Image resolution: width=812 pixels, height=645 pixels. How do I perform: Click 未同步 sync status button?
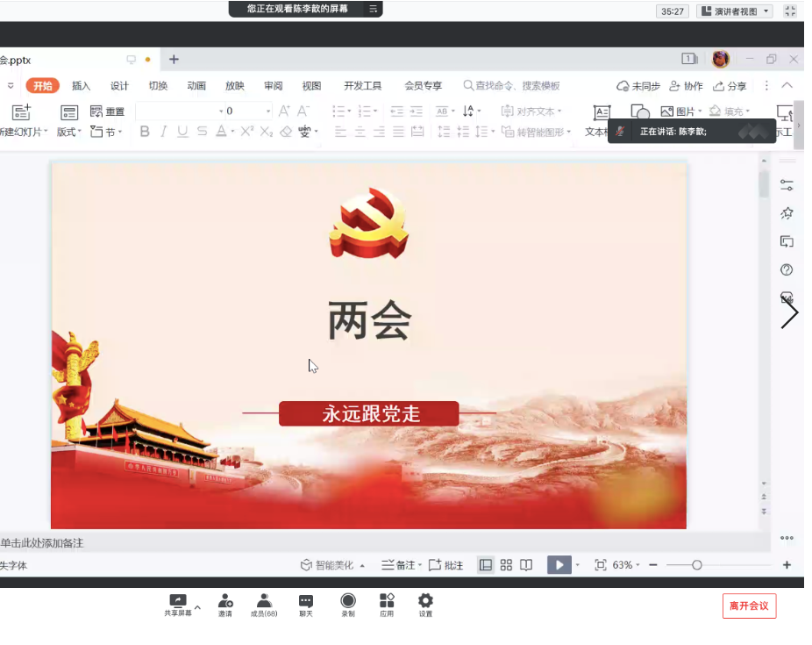point(638,86)
